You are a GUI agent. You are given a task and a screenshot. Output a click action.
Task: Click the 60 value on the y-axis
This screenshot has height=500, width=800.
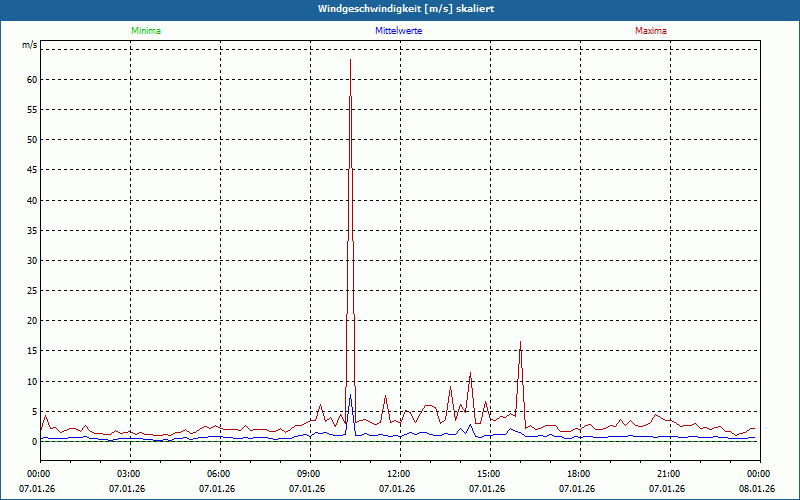32,80
